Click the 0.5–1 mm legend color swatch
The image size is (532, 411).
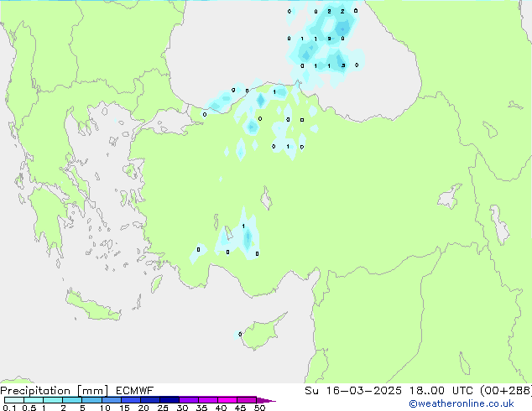pyautogui.click(x=34, y=400)
